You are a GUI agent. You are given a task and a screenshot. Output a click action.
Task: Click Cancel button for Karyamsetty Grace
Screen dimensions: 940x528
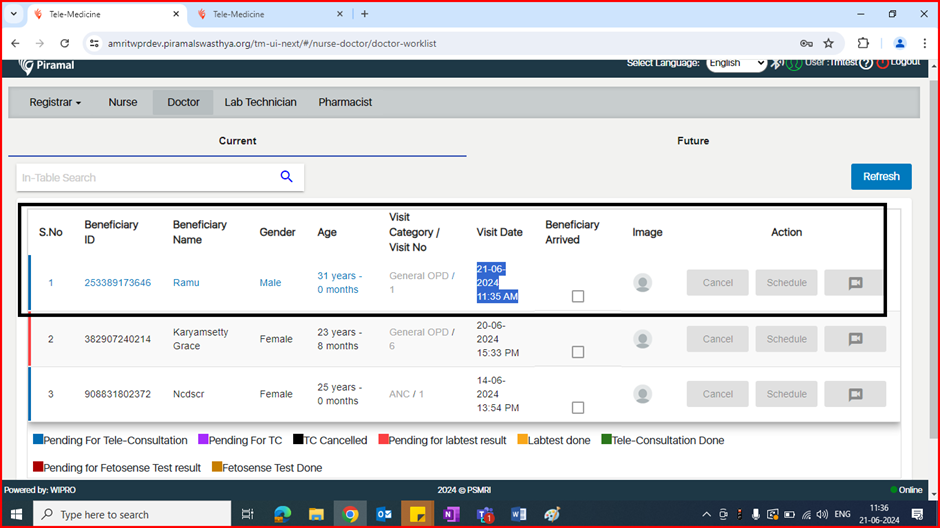[x=718, y=339]
